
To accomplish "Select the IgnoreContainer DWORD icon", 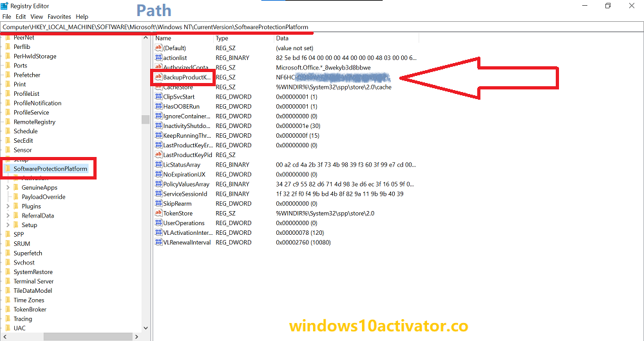I will click(158, 116).
